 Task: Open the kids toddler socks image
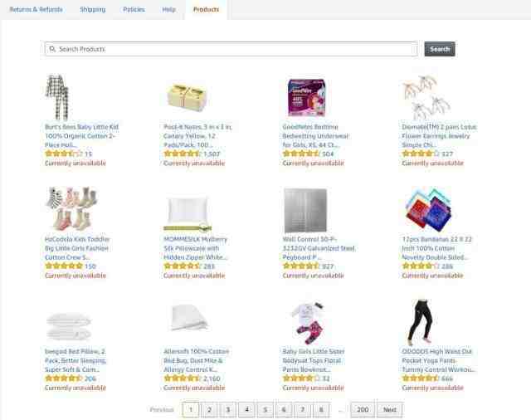pyautogui.click(x=71, y=209)
